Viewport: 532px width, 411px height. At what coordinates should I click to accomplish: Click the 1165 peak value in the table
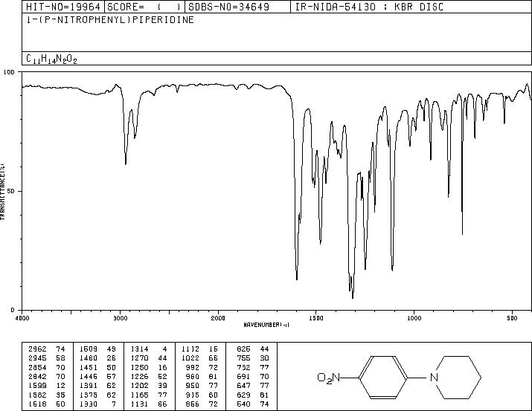click(139, 395)
